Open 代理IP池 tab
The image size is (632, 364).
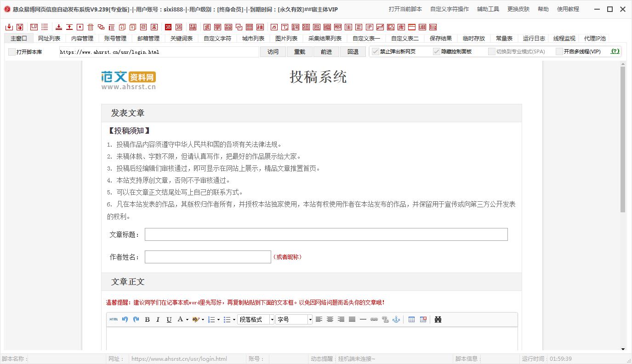click(595, 39)
